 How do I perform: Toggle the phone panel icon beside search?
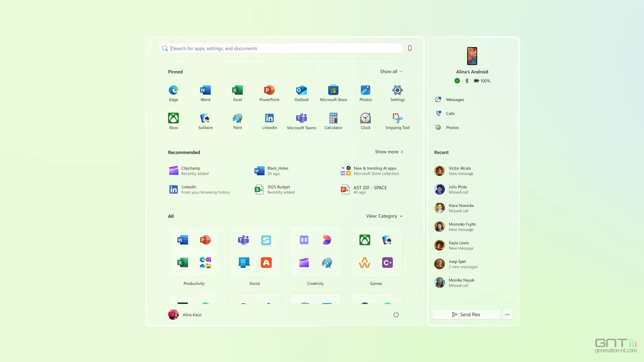410,48
